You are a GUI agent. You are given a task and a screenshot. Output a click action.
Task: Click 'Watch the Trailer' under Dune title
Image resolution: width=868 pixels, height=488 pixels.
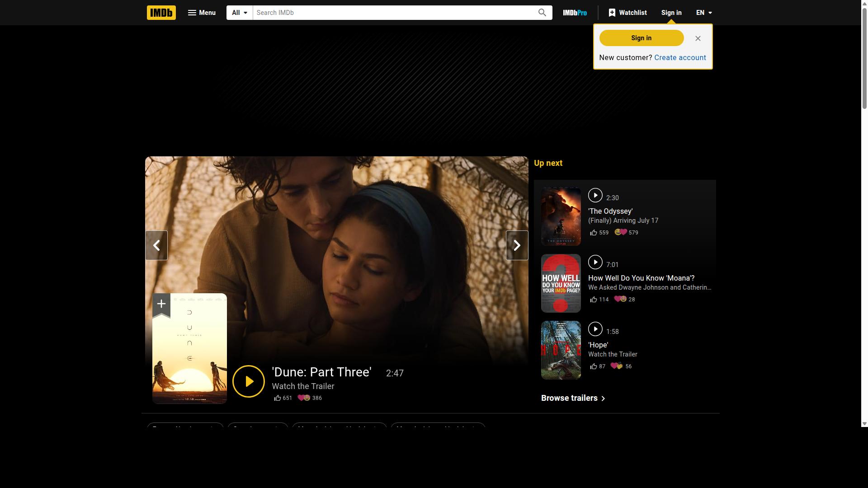(x=303, y=386)
